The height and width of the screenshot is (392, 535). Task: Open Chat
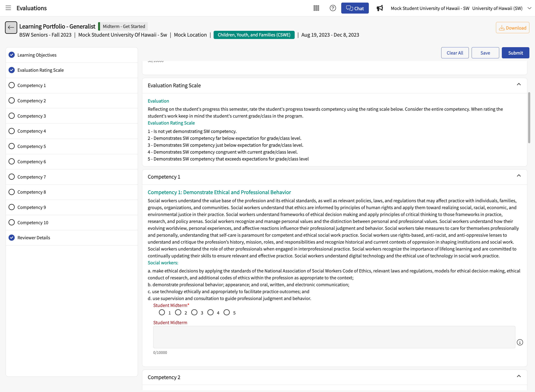tap(355, 8)
